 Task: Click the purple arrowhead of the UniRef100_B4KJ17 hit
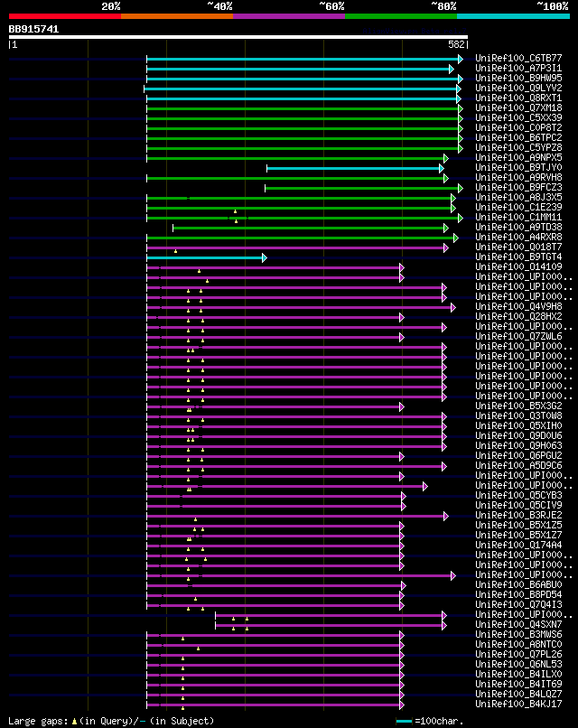pos(402,705)
